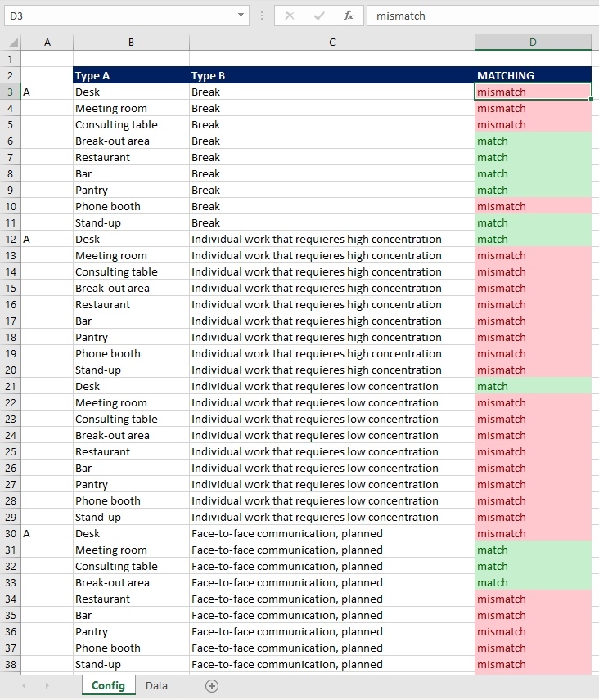The width and height of the screenshot is (599, 700).
Task: Select Type A header cell
Action: click(131, 75)
